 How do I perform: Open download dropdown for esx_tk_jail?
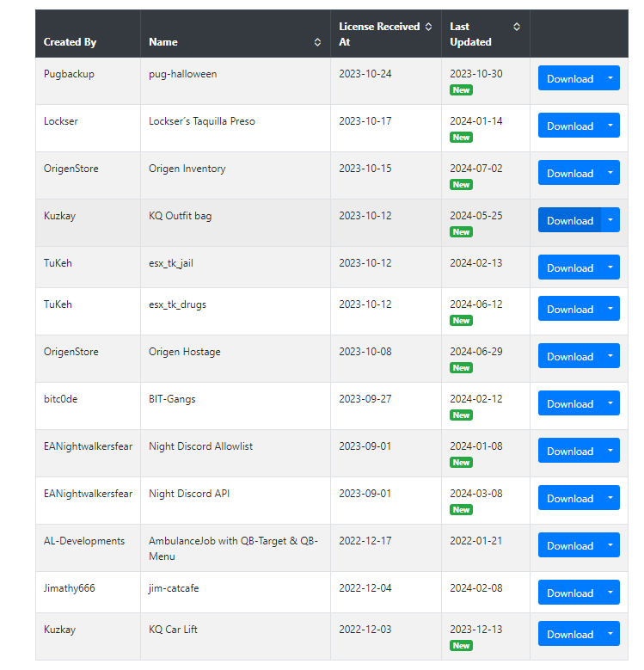pos(610,267)
